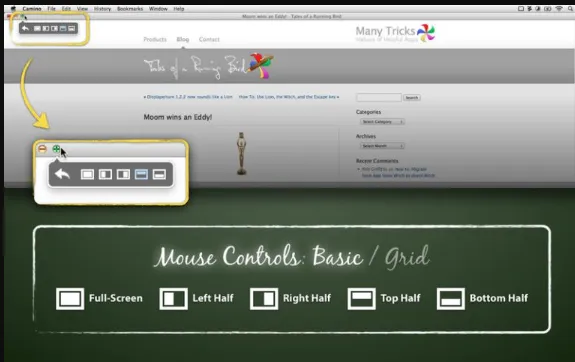Select the full-screen layout icon in zoomed popup
Screen dimensions: 575x362
point(87,175)
